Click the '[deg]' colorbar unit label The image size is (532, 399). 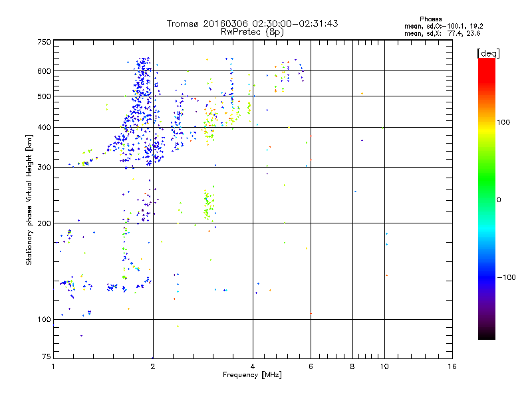[488, 53]
